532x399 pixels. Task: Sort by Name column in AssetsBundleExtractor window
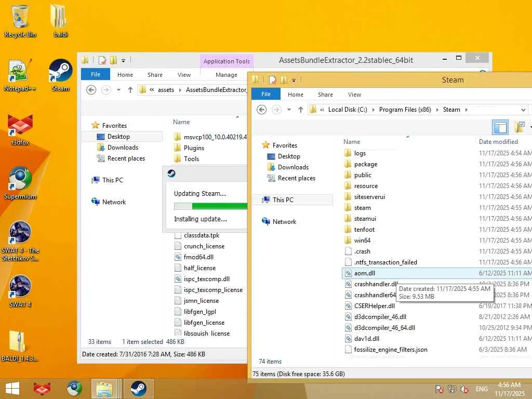[x=181, y=122]
